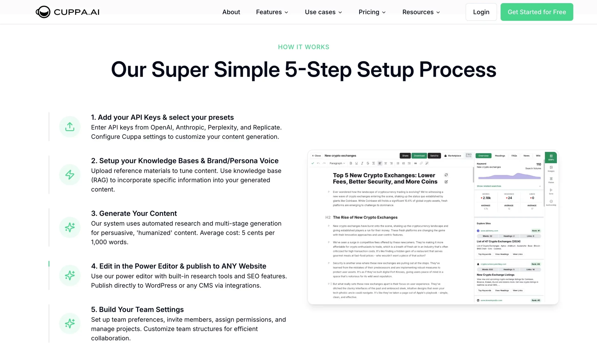Image resolution: width=597 pixels, height=364 pixels.
Task: Expand the Use cases dropdown in the navigation
Action: 323,12
